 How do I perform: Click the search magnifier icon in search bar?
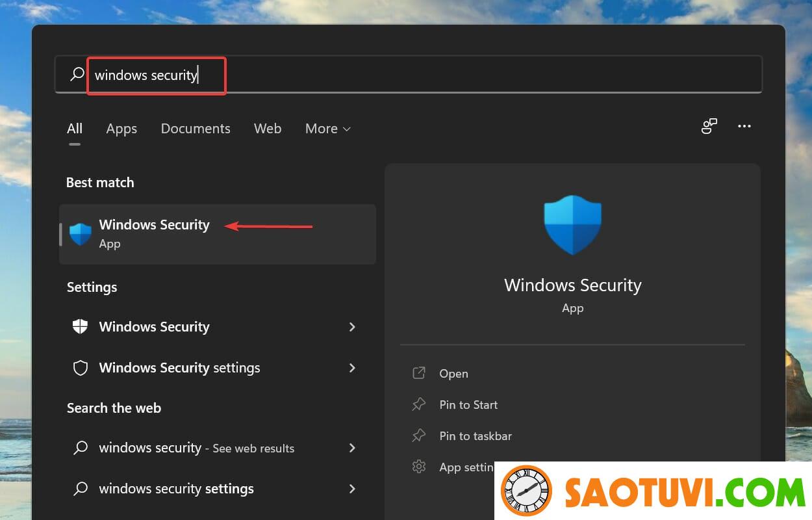pos(77,74)
